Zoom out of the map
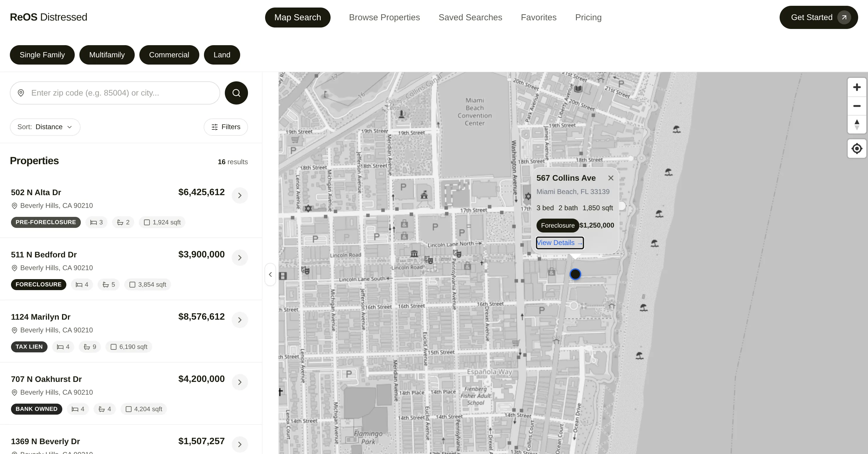Image resolution: width=868 pixels, height=454 pixels. (x=856, y=106)
